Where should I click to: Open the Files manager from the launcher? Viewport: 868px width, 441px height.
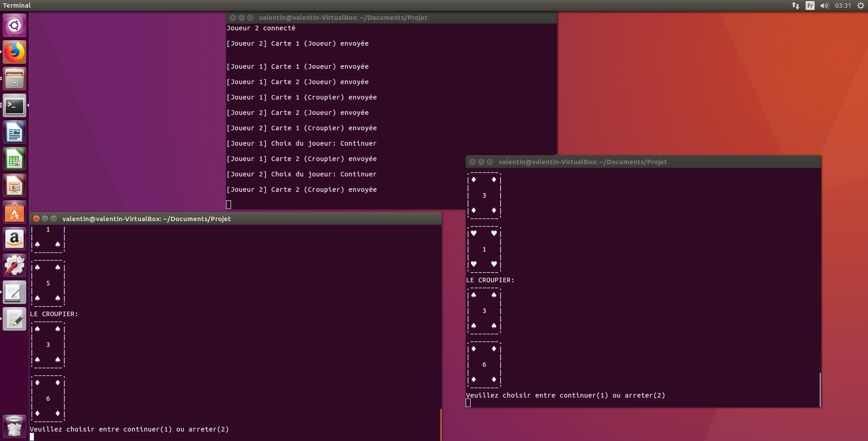[x=14, y=79]
